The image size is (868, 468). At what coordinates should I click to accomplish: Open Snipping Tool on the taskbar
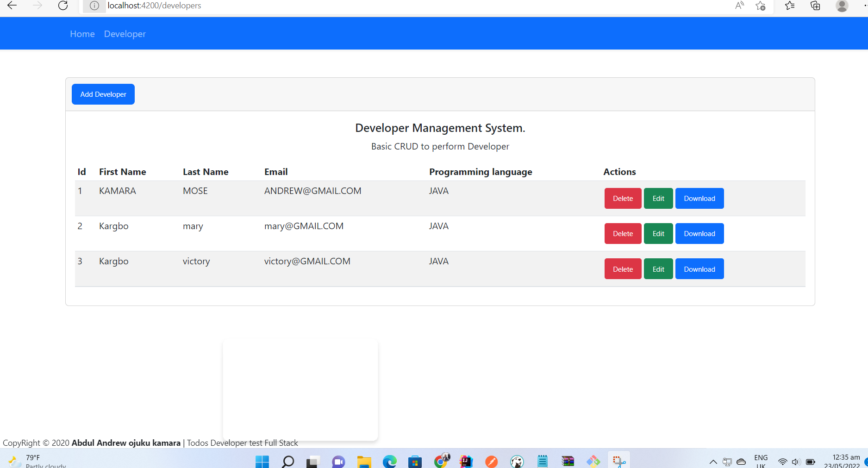(x=619, y=462)
